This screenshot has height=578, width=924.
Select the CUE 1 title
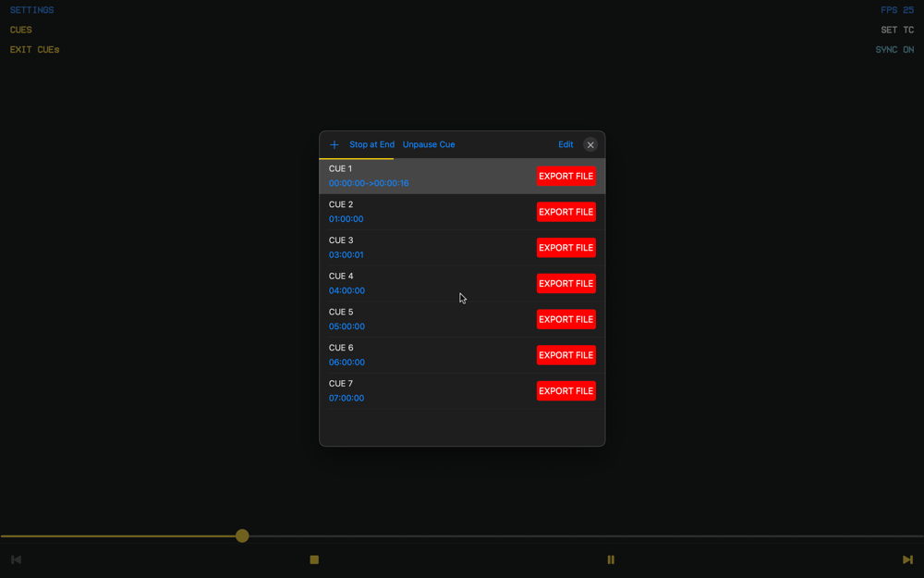coord(340,168)
